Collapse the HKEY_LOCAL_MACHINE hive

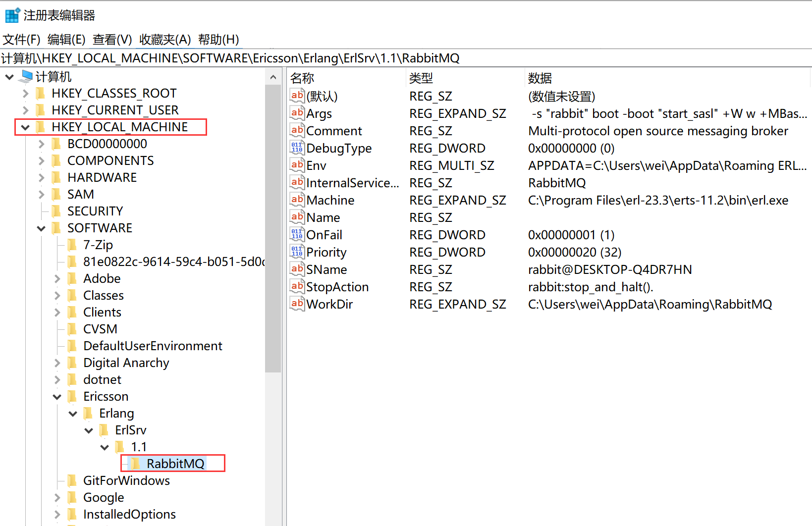click(25, 127)
